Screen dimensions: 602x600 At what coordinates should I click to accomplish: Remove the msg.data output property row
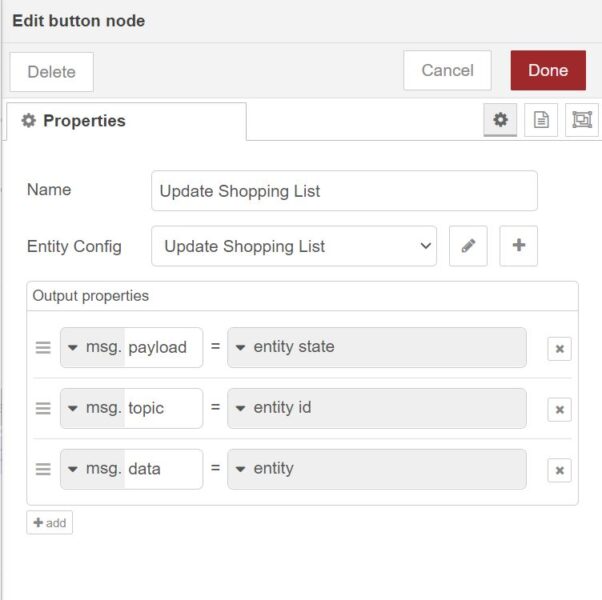tap(559, 470)
